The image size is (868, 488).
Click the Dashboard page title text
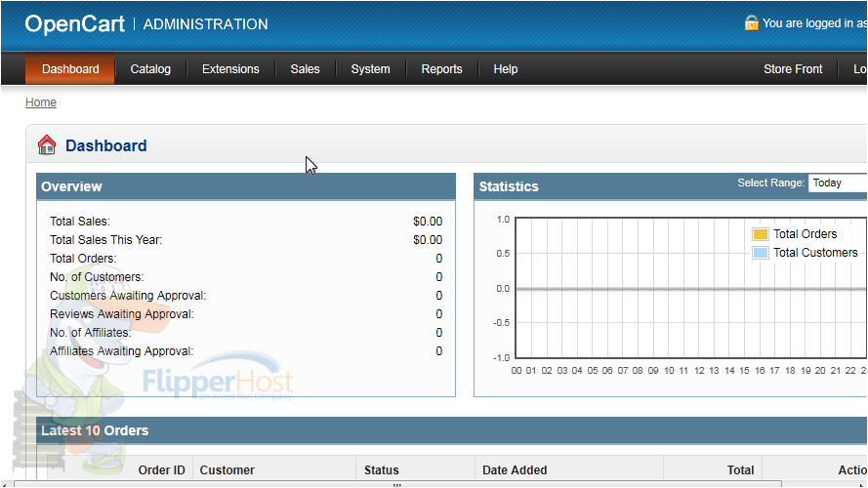106,145
